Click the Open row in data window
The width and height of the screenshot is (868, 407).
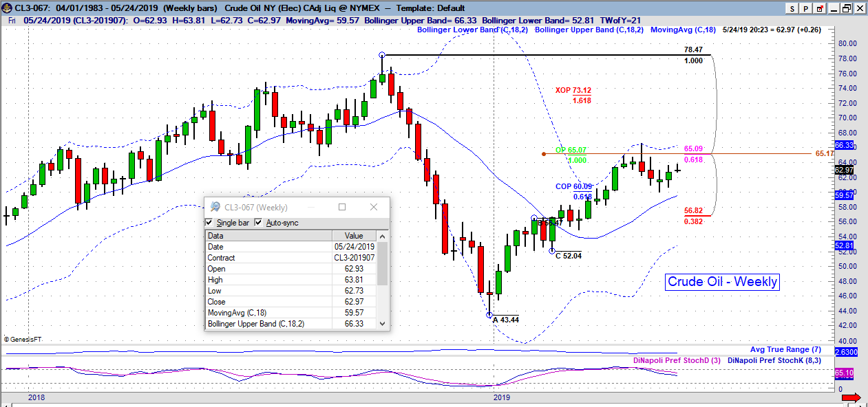point(291,269)
